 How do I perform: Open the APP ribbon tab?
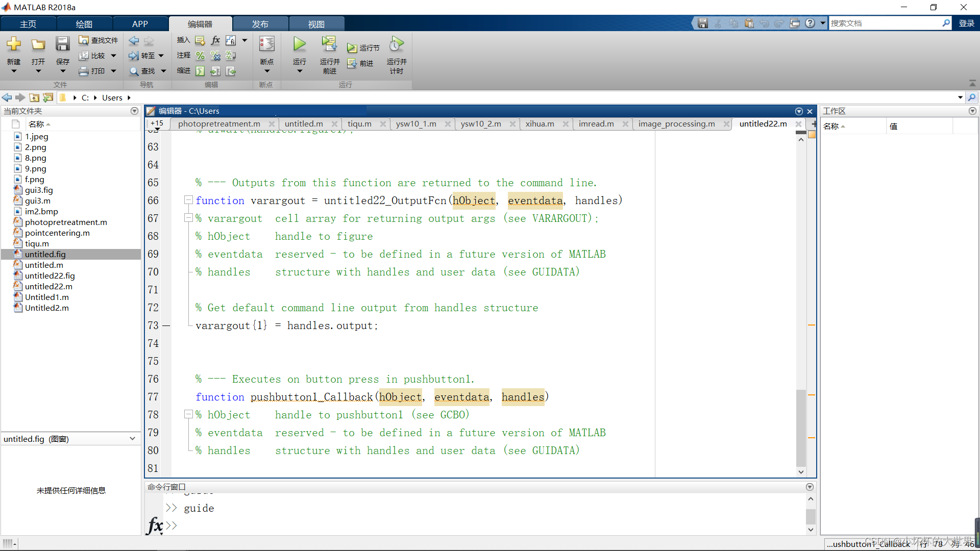140,24
